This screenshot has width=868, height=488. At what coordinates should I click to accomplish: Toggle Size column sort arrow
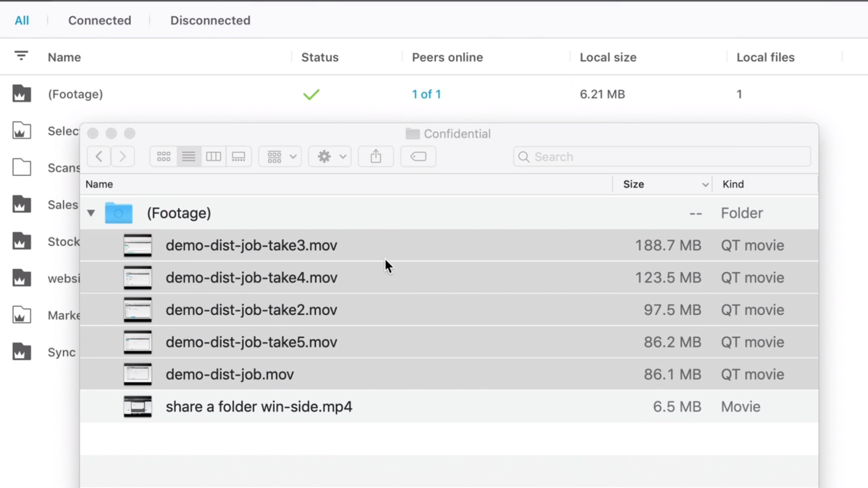tap(705, 184)
